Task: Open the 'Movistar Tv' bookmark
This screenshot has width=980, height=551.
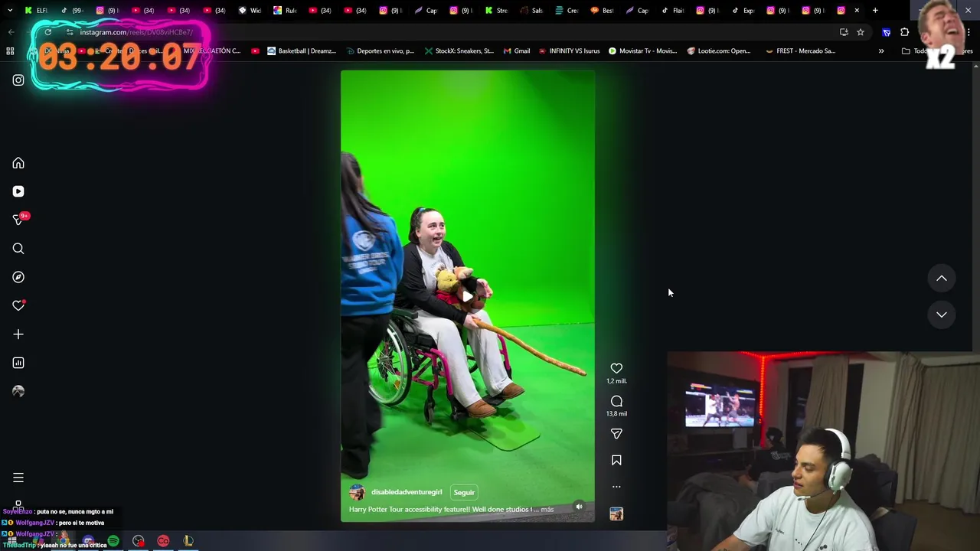Action: pyautogui.click(x=642, y=51)
